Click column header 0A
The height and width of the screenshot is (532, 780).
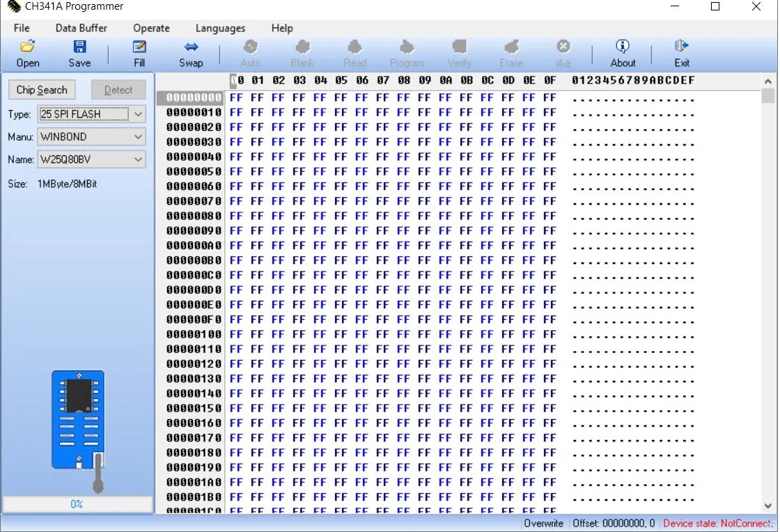tap(446, 80)
